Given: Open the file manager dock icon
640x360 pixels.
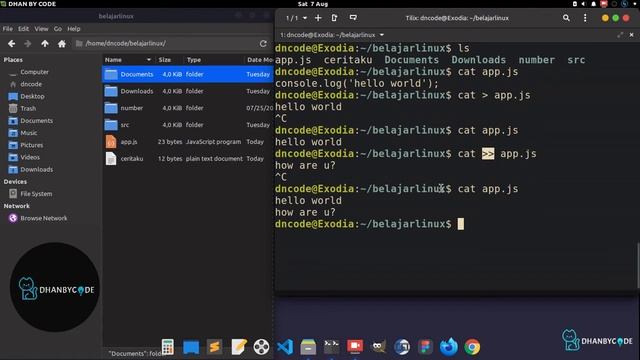Looking at the screenshot, I should [x=308, y=347].
